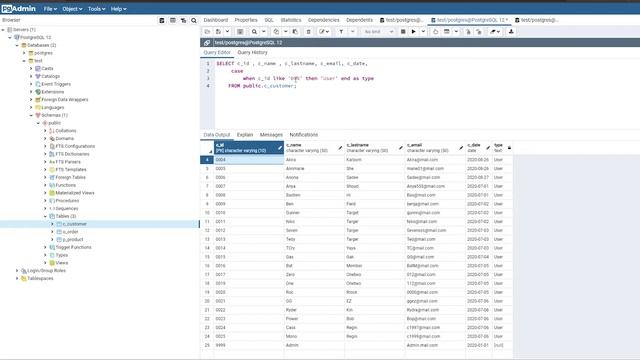640x360 pixels.
Task: Click the c_lastname column header
Action: tap(375, 148)
